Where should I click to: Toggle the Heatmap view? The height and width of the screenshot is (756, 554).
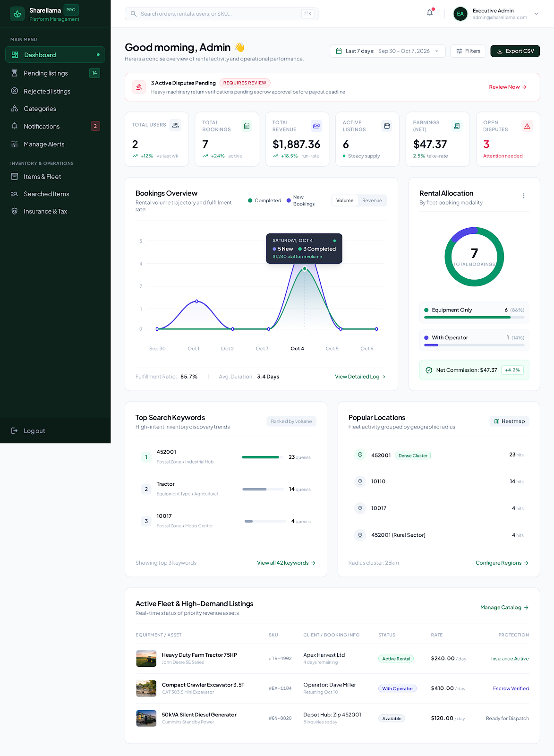(510, 421)
